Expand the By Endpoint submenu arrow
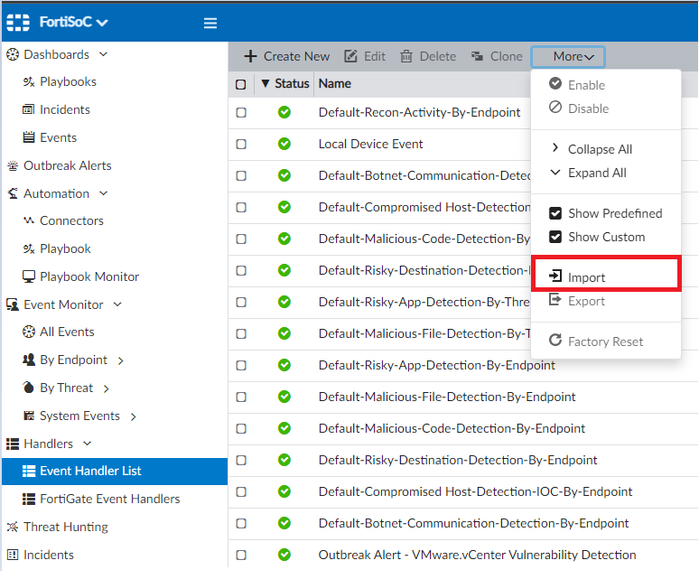Screen dimensions: 699x571 click(x=120, y=361)
